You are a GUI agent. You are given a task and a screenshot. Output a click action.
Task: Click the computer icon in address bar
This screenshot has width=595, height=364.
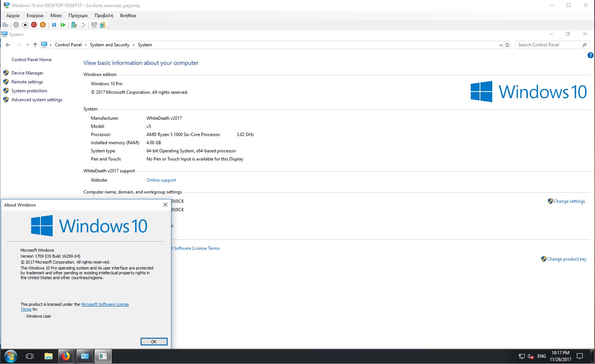[44, 45]
